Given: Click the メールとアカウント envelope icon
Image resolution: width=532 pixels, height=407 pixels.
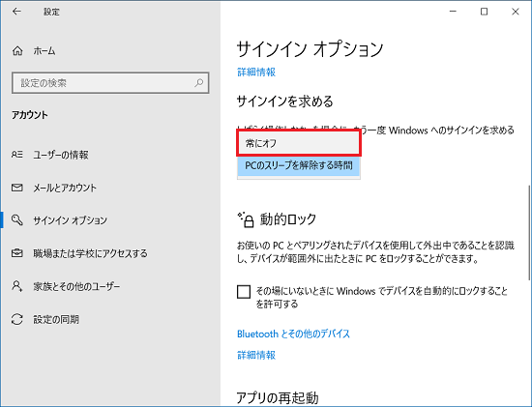Looking at the screenshot, I should tap(17, 188).
